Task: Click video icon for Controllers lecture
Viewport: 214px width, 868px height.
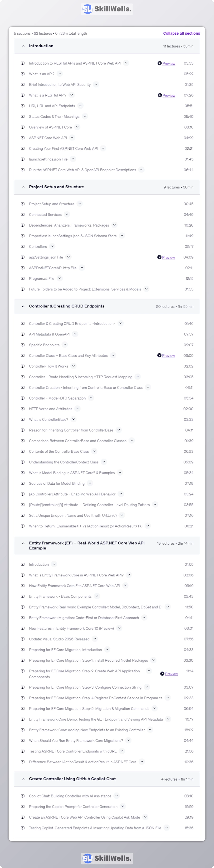Action: pyautogui.click(x=23, y=247)
